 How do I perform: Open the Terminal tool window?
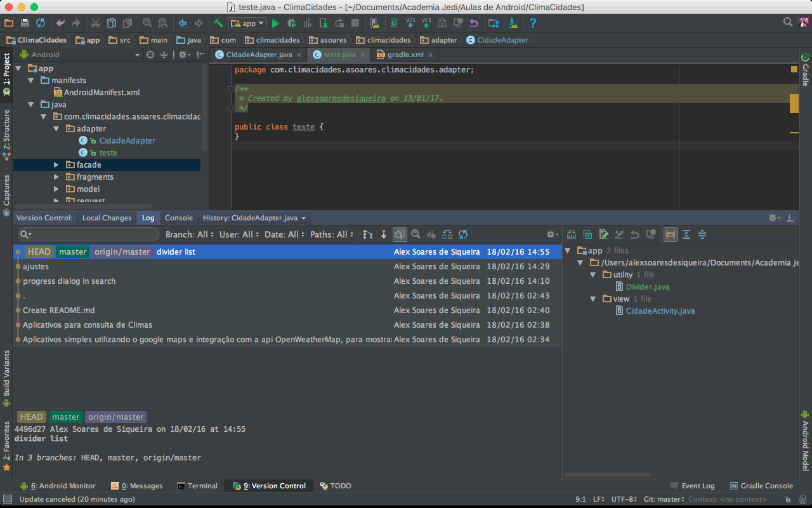pos(197,486)
